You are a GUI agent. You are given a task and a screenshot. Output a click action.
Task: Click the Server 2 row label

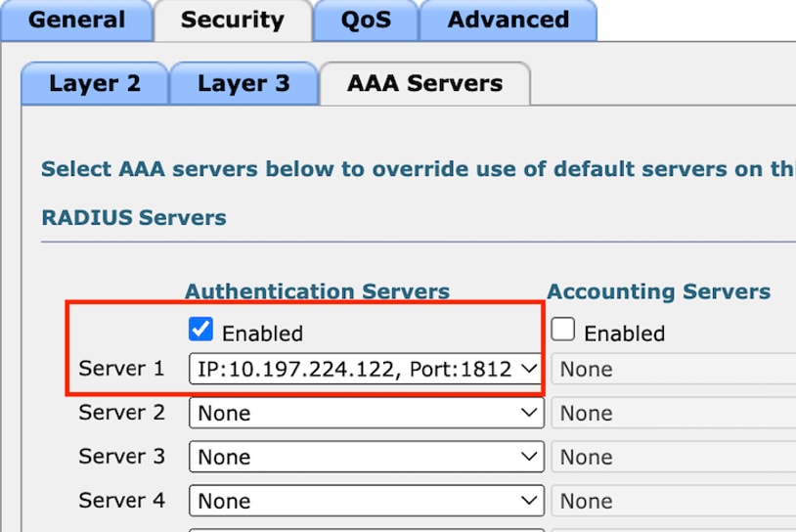coord(122,412)
